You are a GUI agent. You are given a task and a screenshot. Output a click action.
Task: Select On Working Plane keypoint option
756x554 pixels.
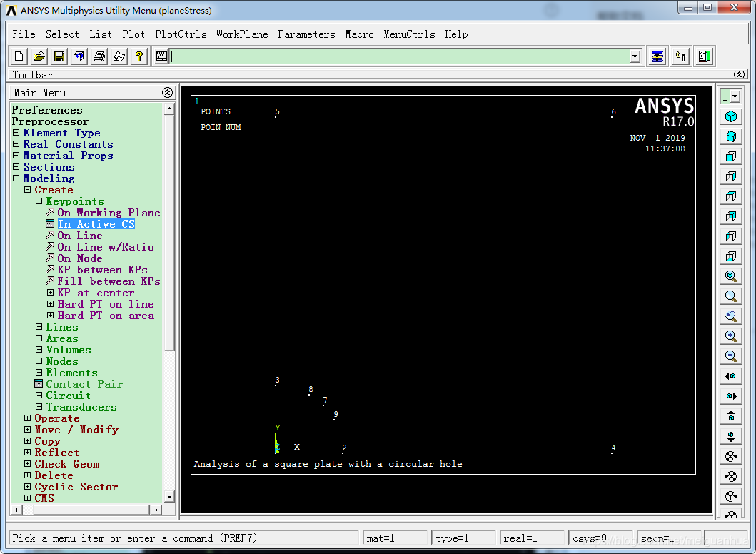click(x=109, y=213)
